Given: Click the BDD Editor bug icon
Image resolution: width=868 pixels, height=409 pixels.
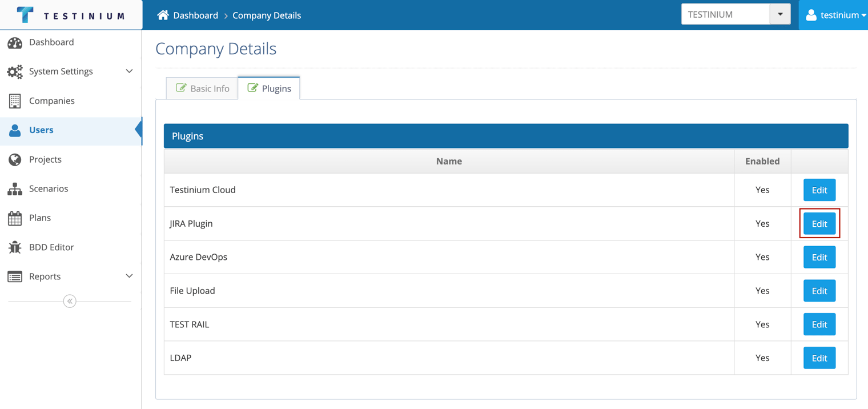Looking at the screenshot, I should coord(15,247).
